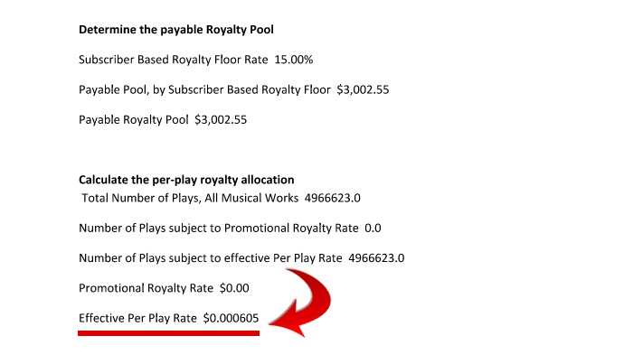Click the 4966623.0 total plays value
The image size is (633, 364).
point(333,199)
